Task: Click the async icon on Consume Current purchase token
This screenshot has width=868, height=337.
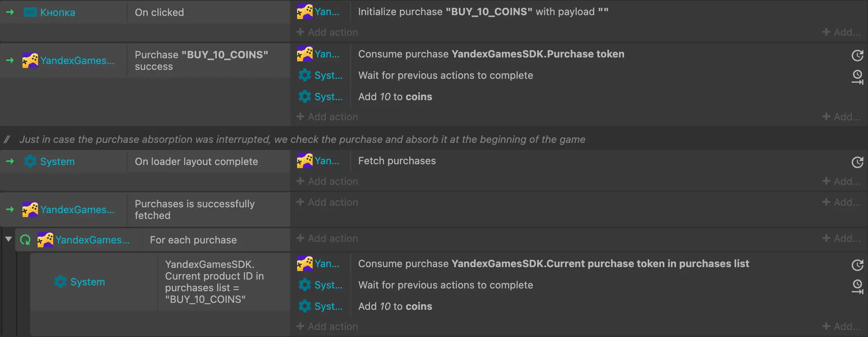Action: coord(857,265)
